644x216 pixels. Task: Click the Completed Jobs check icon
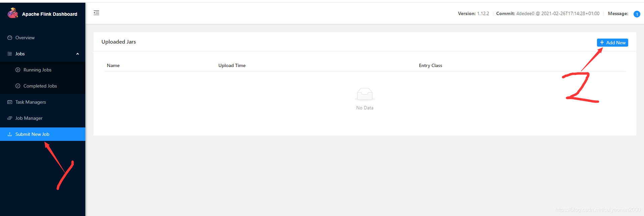coord(18,86)
